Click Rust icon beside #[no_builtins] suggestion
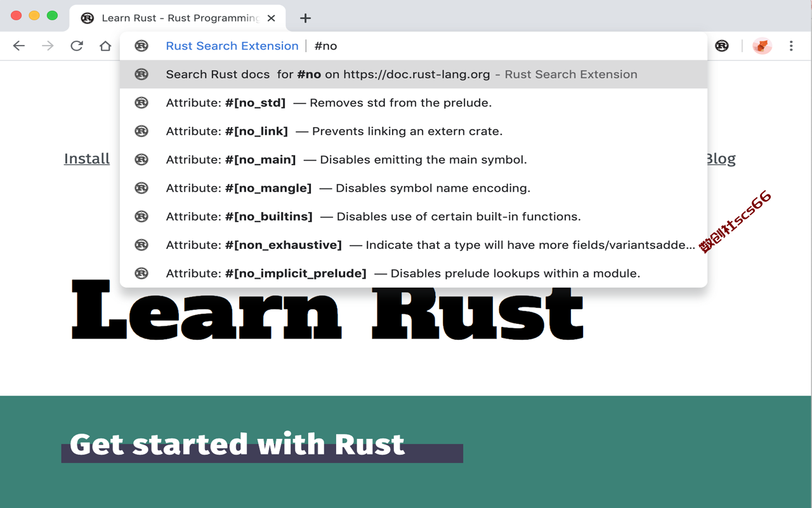This screenshot has height=508, width=812. tap(141, 217)
